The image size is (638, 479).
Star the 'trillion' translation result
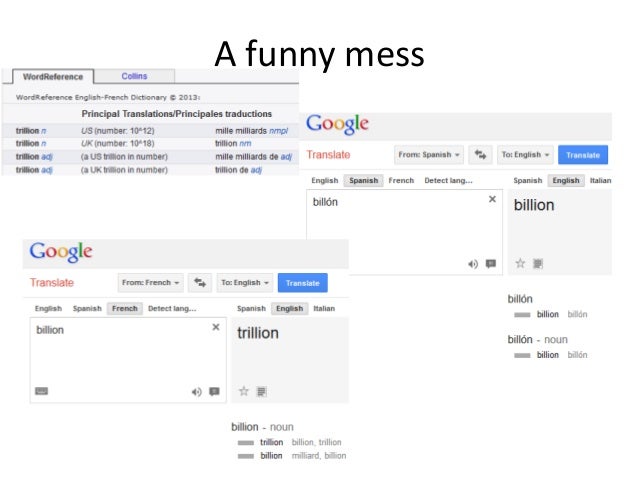click(x=244, y=391)
